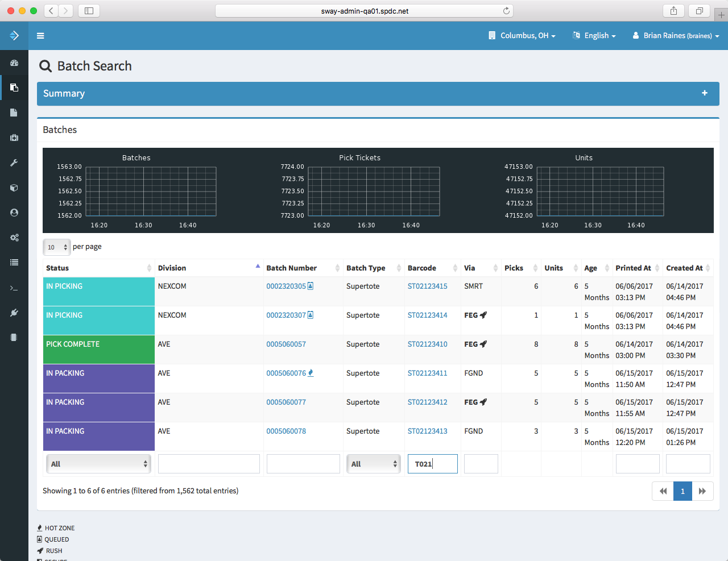728x561 pixels.
Task: Open the per page count selector
Action: (x=57, y=247)
